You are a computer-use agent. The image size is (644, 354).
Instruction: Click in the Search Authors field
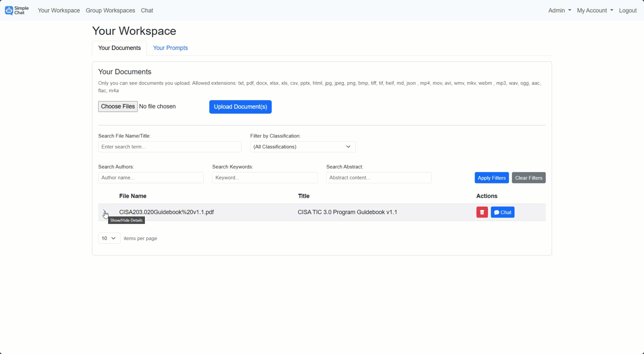click(x=151, y=177)
